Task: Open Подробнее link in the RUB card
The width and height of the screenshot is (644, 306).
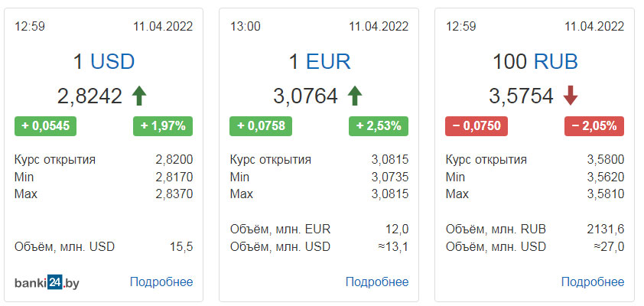Action: tap(593, 282)
